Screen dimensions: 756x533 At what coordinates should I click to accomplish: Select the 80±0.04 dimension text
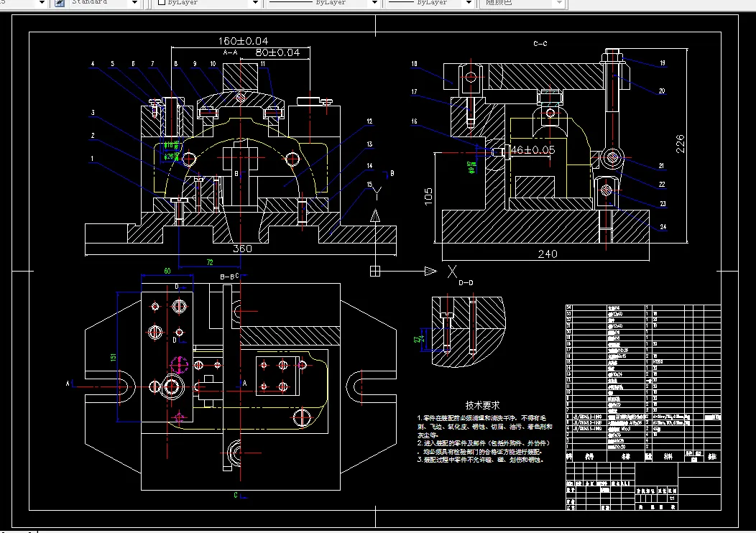277,52
